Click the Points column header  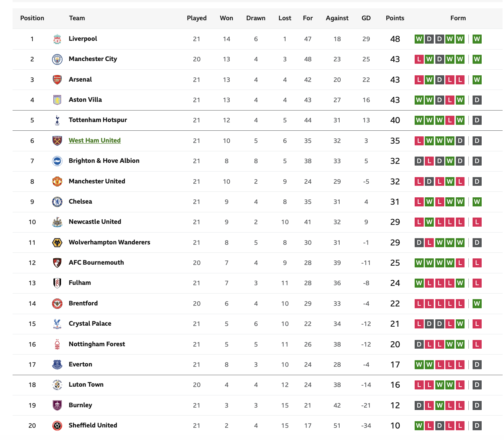pos(395,18)
